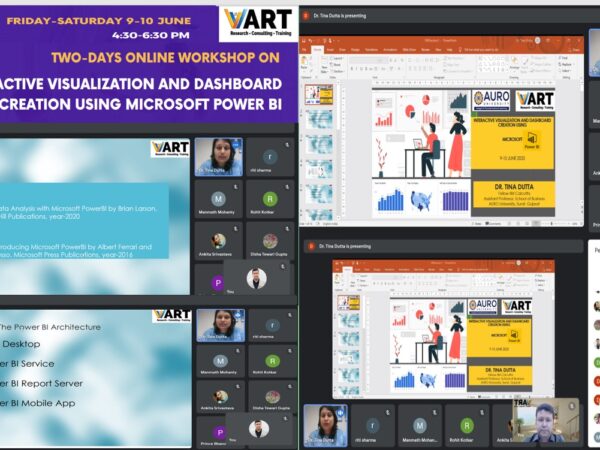Viewport: 600px width, 450px height.
Task: Select Rohit Kotkar tile in bottom strip
Action: click(467, 426)
